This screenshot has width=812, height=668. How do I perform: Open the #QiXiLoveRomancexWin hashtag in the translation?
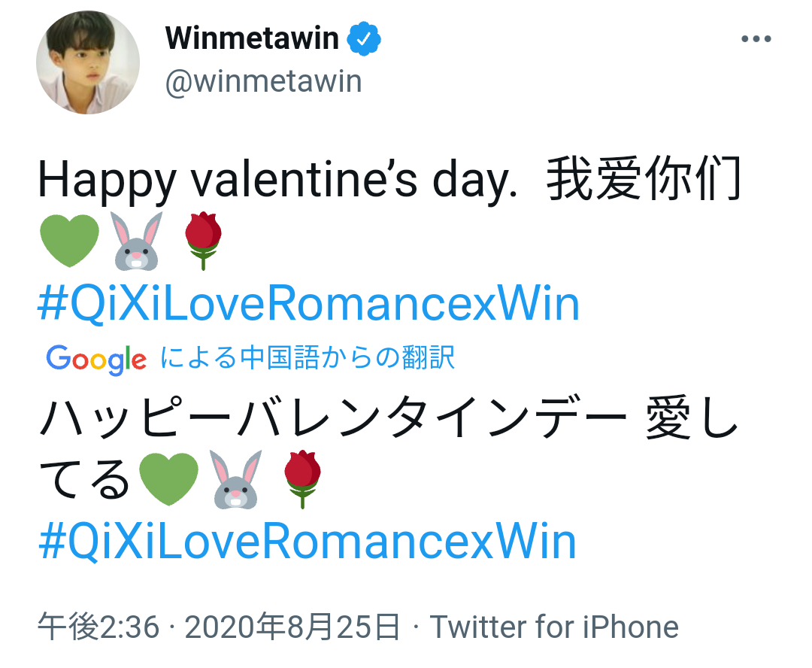pyautogui.click(x=308, y=543)
